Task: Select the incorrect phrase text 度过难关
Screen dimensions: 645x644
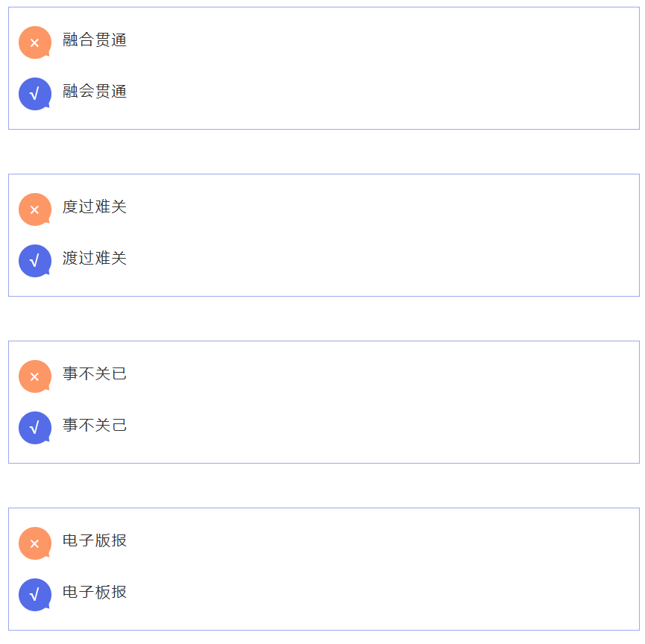Action: click(95, 207)
